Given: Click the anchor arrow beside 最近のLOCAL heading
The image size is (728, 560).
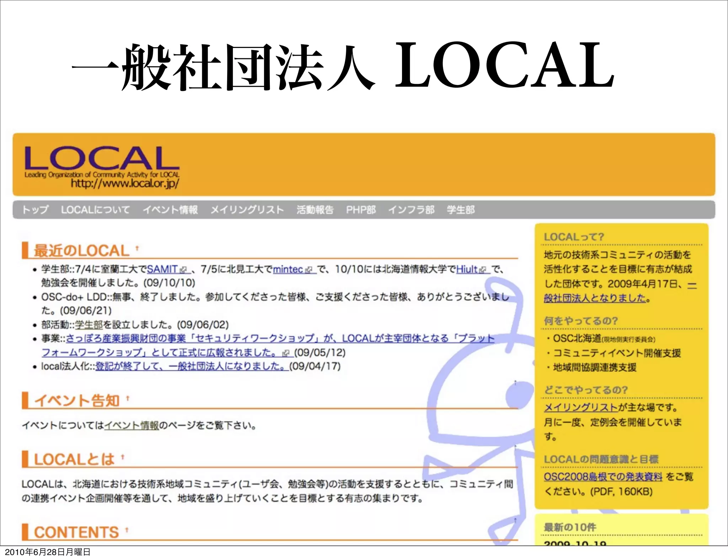Looking at the screenshot, I should pos(137,248).
